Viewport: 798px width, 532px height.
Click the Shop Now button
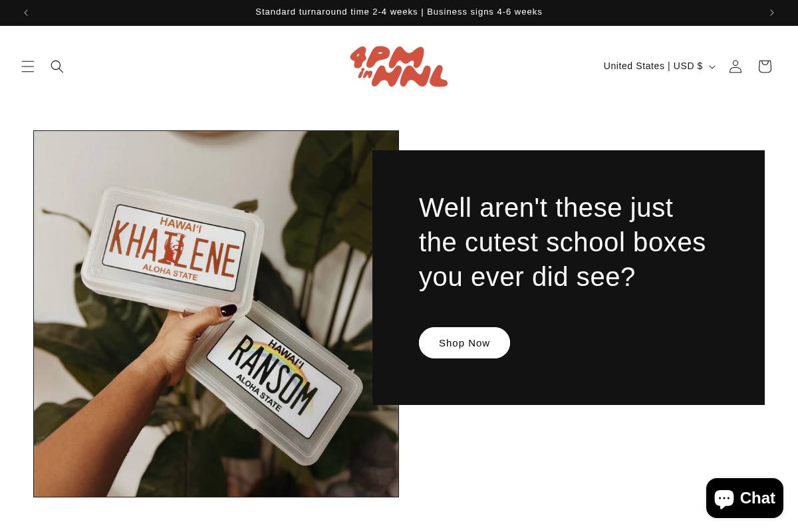464,342
